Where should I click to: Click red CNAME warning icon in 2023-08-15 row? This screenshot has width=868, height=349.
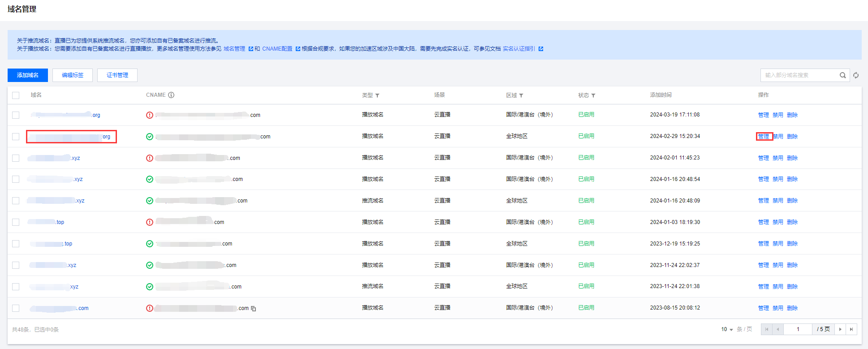(x=150, y=308)
